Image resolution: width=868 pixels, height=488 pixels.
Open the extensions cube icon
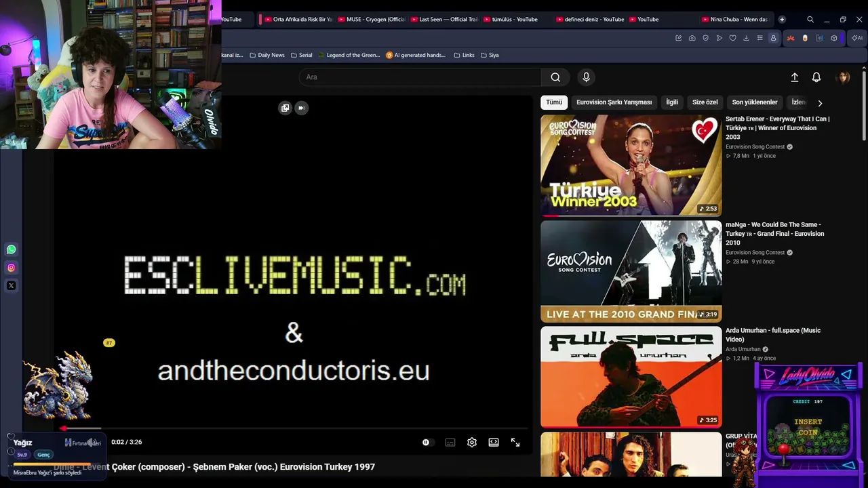tap(834, 38)
